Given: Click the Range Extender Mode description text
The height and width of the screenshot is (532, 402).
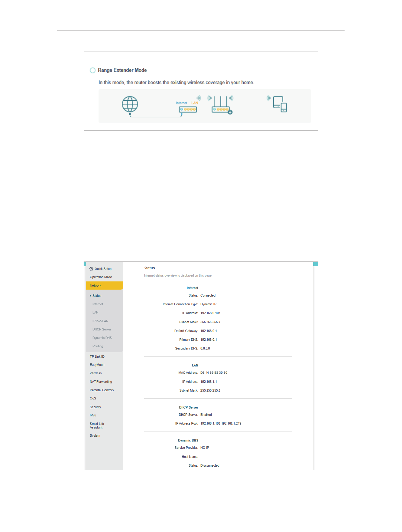Looking at the screenshot, I should (176, 82).
